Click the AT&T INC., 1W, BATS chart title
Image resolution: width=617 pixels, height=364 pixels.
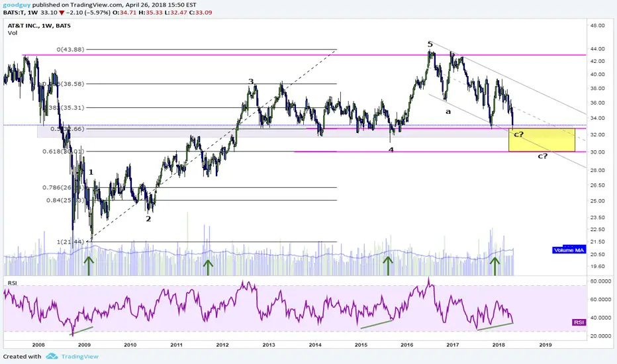tap(39, 26)
